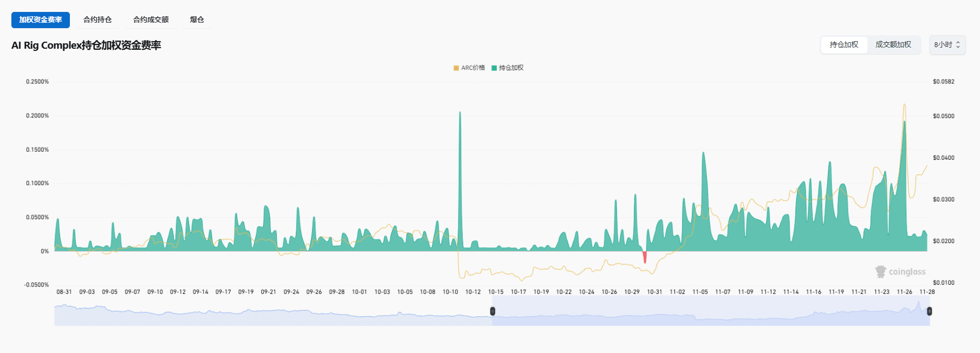980x353 pixels.
Task: Toggle the ARC价格 legend series
Action: (x=469, y=68)
